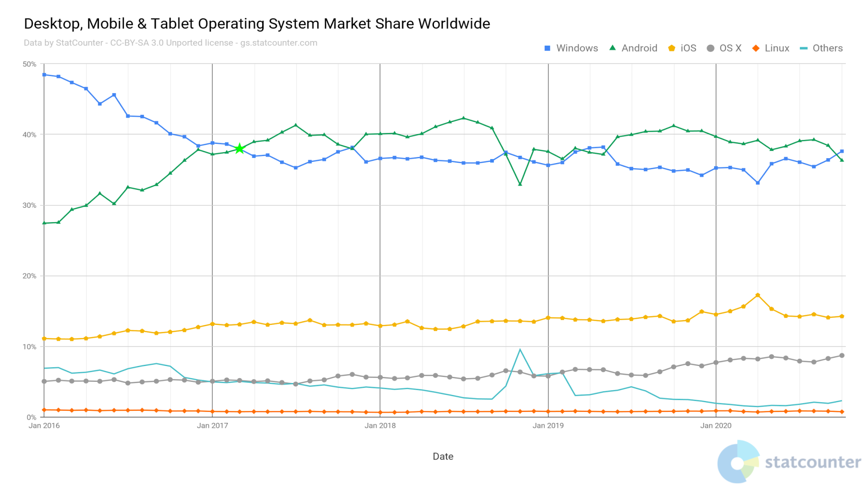
Task: Click the orange diamond Linux legend marker
Action: point(756,48)
